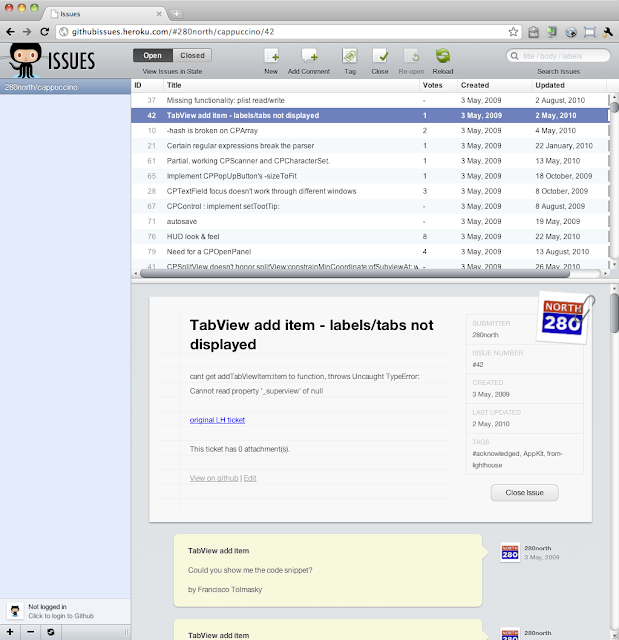Click the sidebar bottom Octocat refresh icon
The image size is (619, 640).
[x=51, y=632]
